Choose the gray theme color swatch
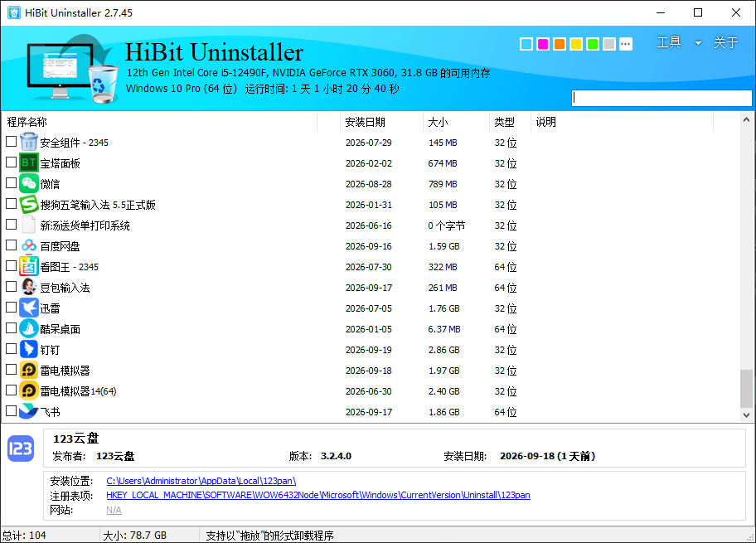This screenshot has height=543, width=756. 609,45
